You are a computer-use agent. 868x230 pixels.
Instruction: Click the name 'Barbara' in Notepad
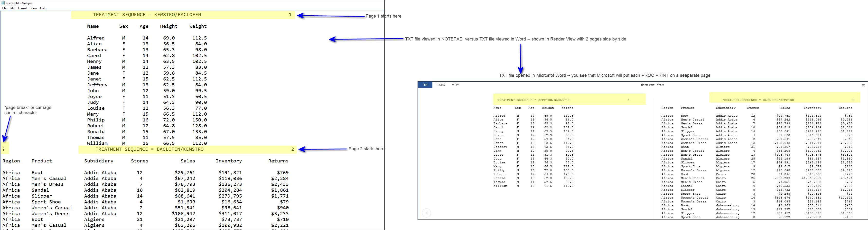[x=97, y=50]
